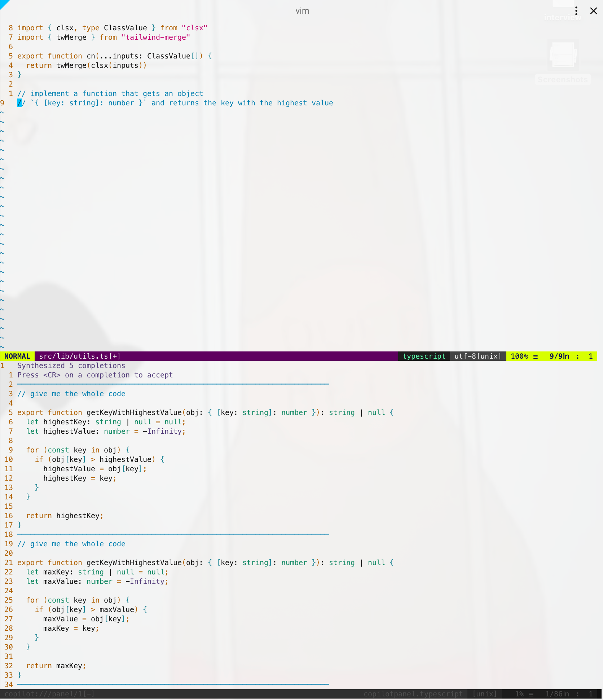Image resolution: width=603 pixels, height=700 pixels.
Task: Place cursor on the clsx import line
Action: (x=112, y=28)
